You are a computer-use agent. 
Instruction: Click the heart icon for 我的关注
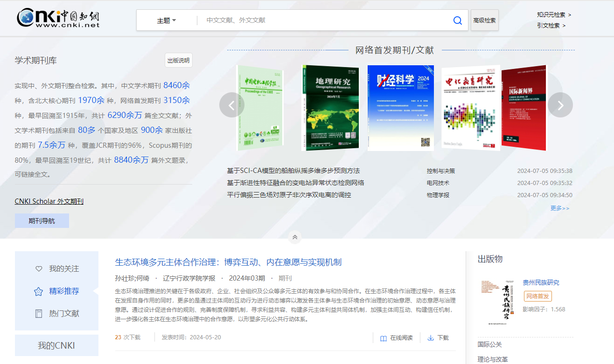click(x=39, y=269)
